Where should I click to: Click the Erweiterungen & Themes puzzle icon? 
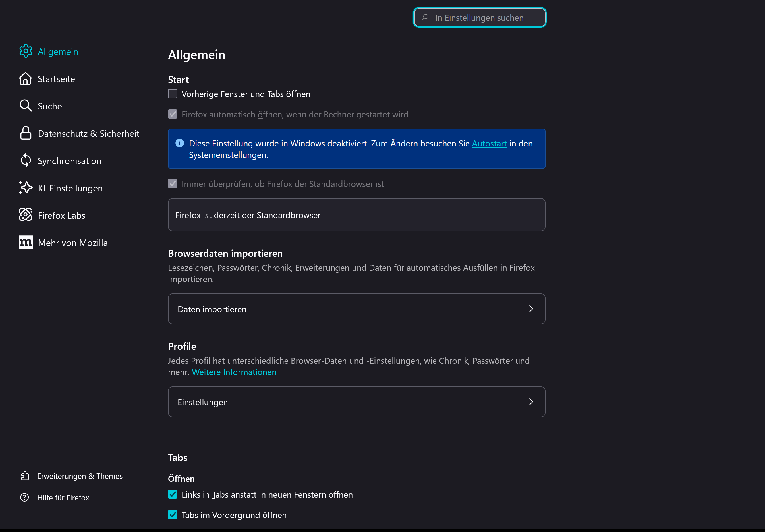25,476
